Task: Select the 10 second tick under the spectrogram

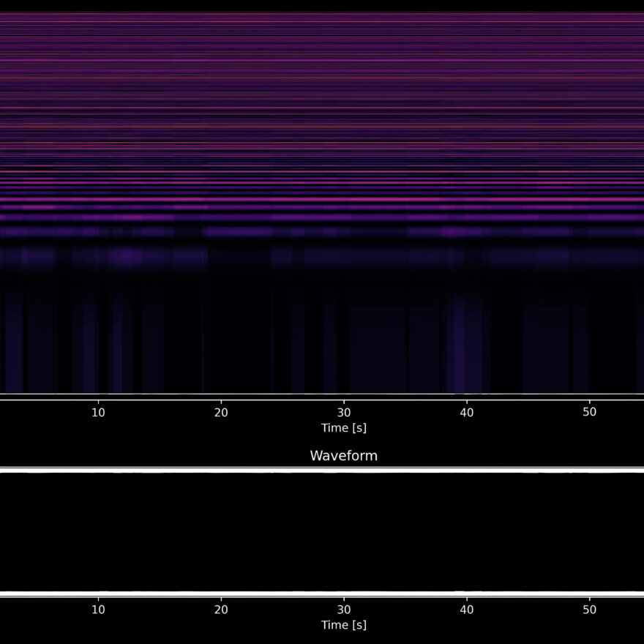Action: [x=98, y=412]
